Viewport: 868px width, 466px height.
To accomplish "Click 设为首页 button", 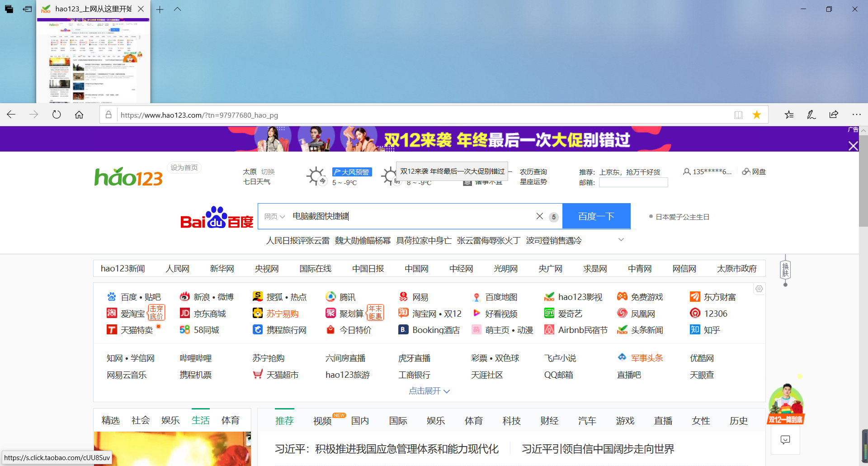I will tap(184, 167).
